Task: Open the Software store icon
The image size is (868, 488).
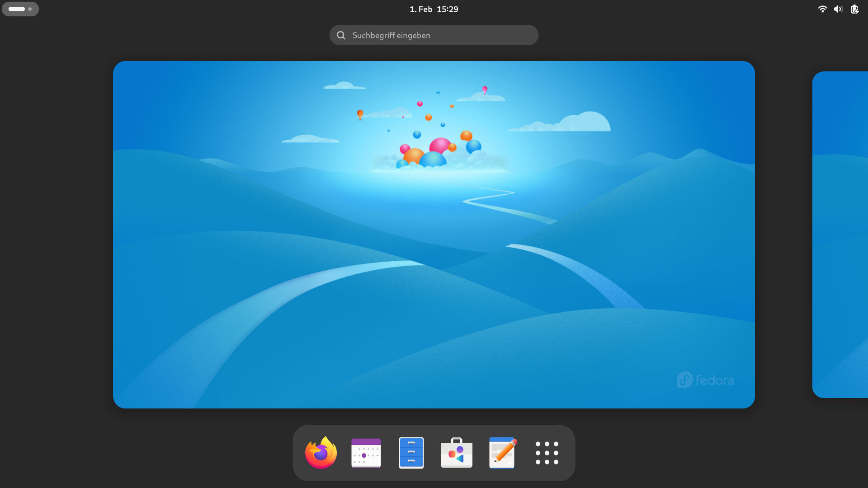Action: click(457, 453)
